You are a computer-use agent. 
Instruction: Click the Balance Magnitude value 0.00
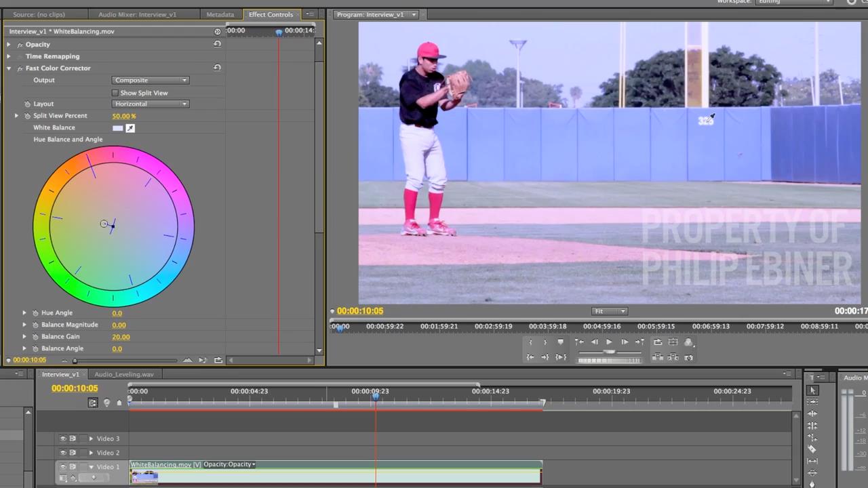pyautogui.click(x=119, y=325)
